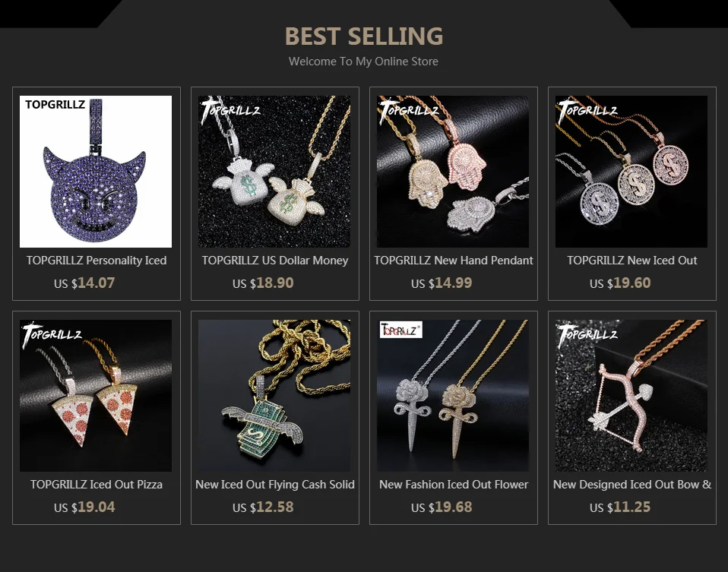Open the hamsa hand pendants image
The width and height of the screenshot is (728, 572).
coord(453,172)
